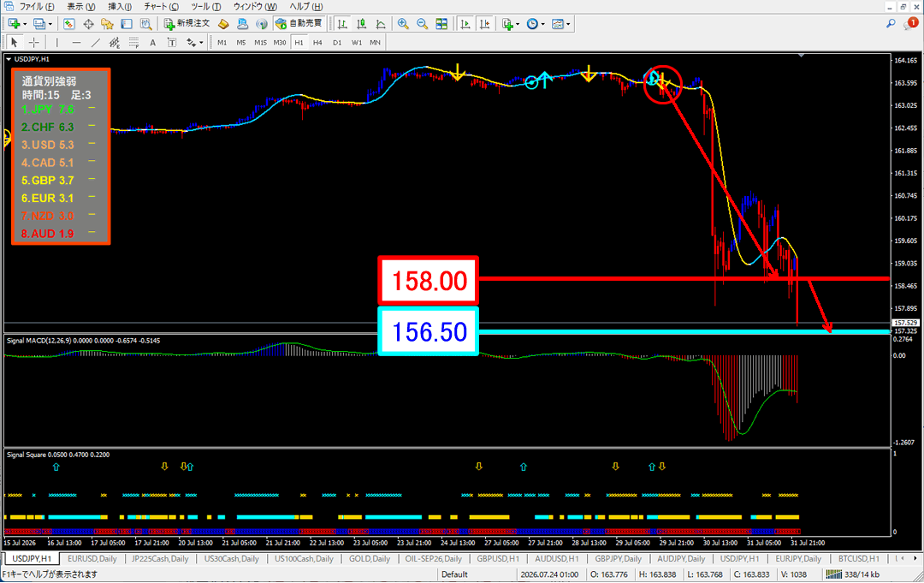
Task: Switch to the EURUSD,Daily chart tab
Action: tap(92, 559)
